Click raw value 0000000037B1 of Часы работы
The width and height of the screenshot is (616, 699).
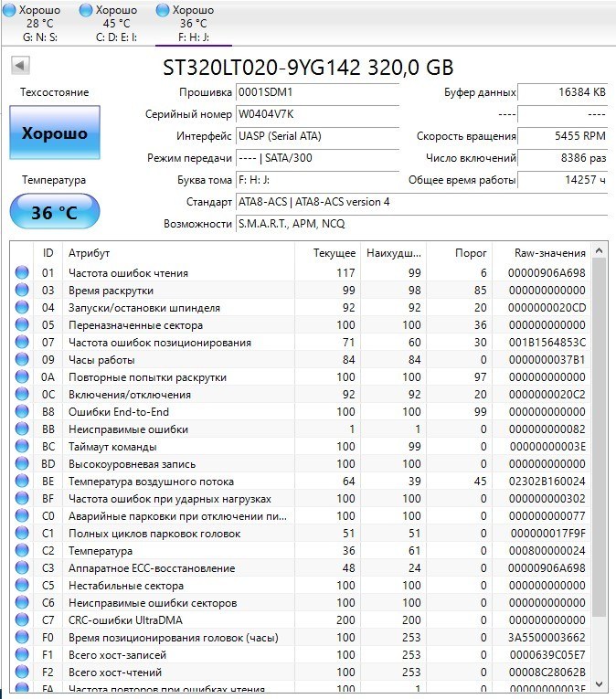tap(547, 360)
